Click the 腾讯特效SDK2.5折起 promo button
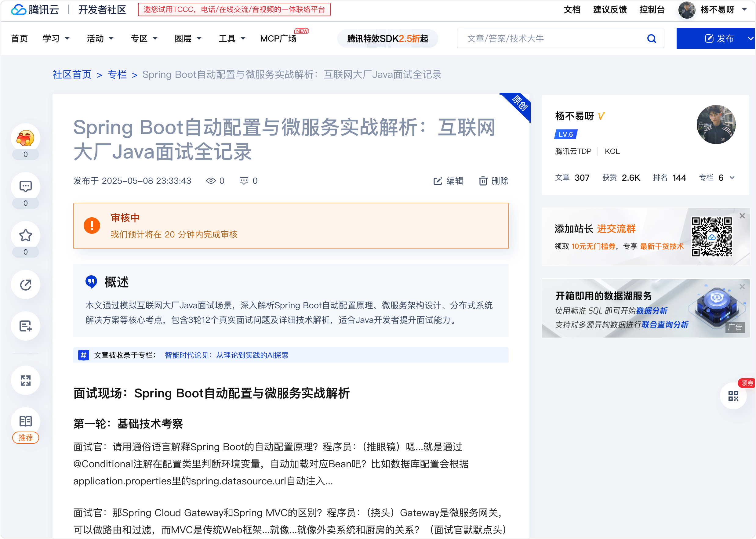 [x=387, y=39]
